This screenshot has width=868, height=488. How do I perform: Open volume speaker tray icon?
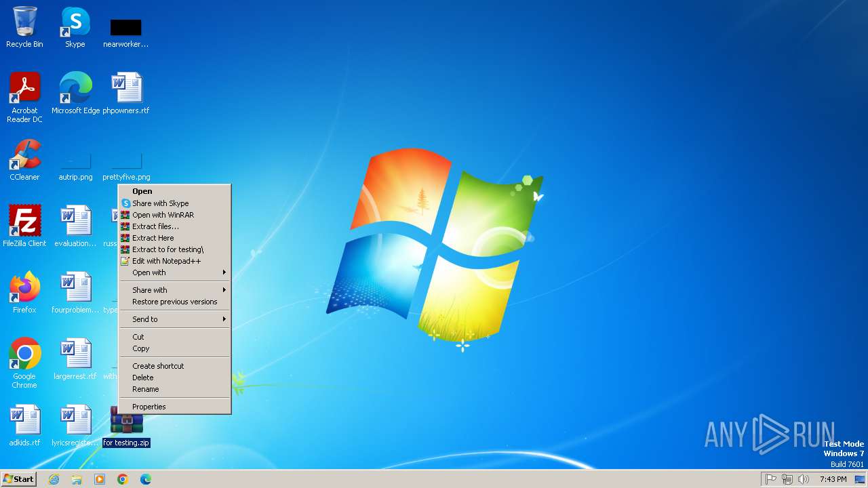[x=804, y=479]
